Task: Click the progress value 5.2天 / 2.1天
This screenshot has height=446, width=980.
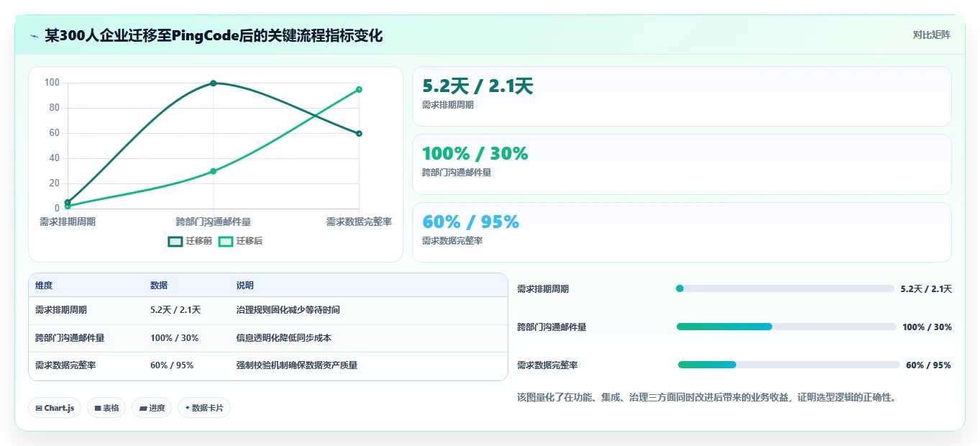Action: [926, 288]
